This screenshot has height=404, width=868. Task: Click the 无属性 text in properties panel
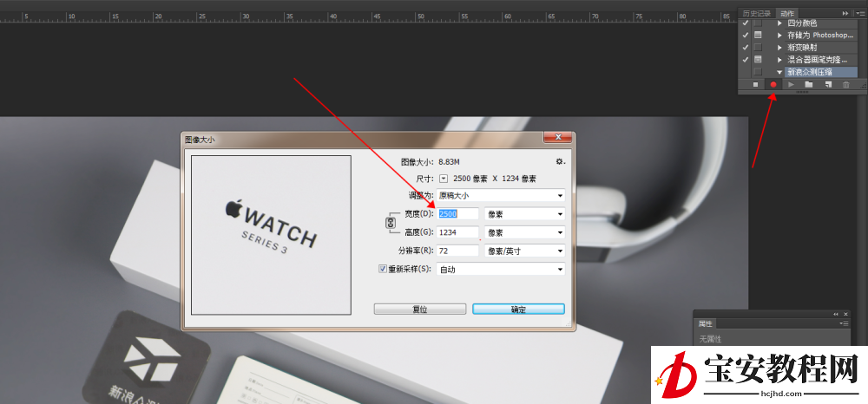tap(710, 339)
